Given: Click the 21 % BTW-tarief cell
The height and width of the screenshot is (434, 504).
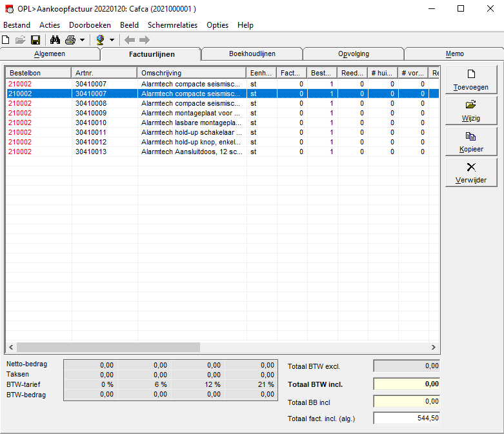Looking at the screenshot, I should pos(251,384).
